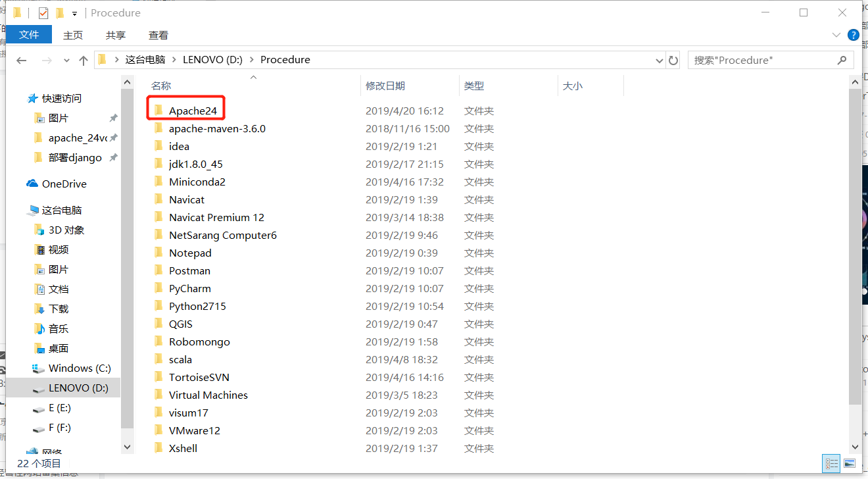Image resolution: width=868 pixels, height=479 pixels.
Task: Open the Help question mark icon
Action: point(853,35)
